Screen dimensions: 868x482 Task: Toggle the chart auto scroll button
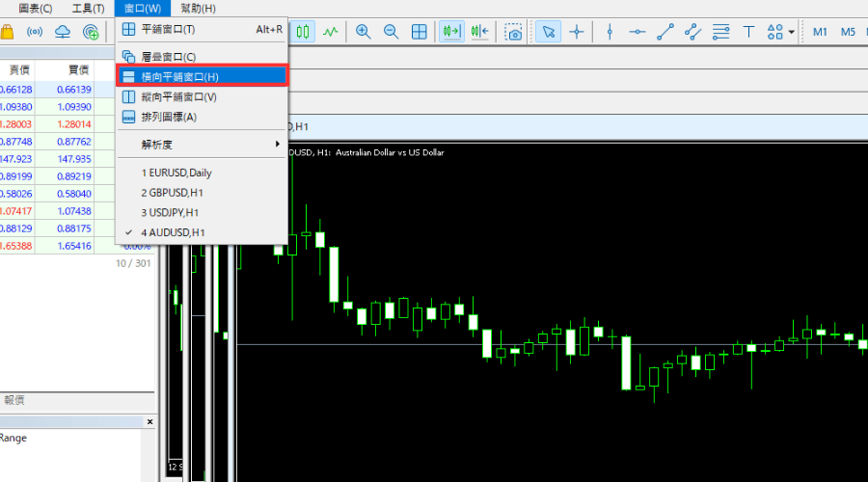click(x=450, y=32)
